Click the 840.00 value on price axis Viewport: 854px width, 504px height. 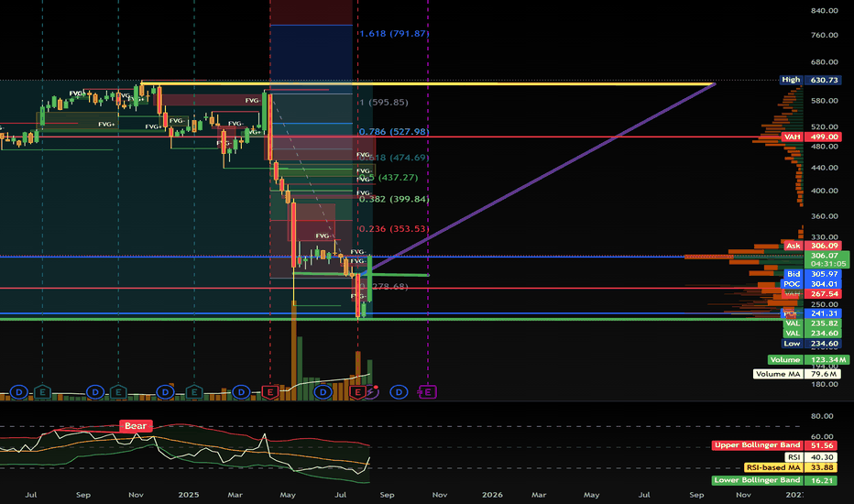[x=824, y=10]
